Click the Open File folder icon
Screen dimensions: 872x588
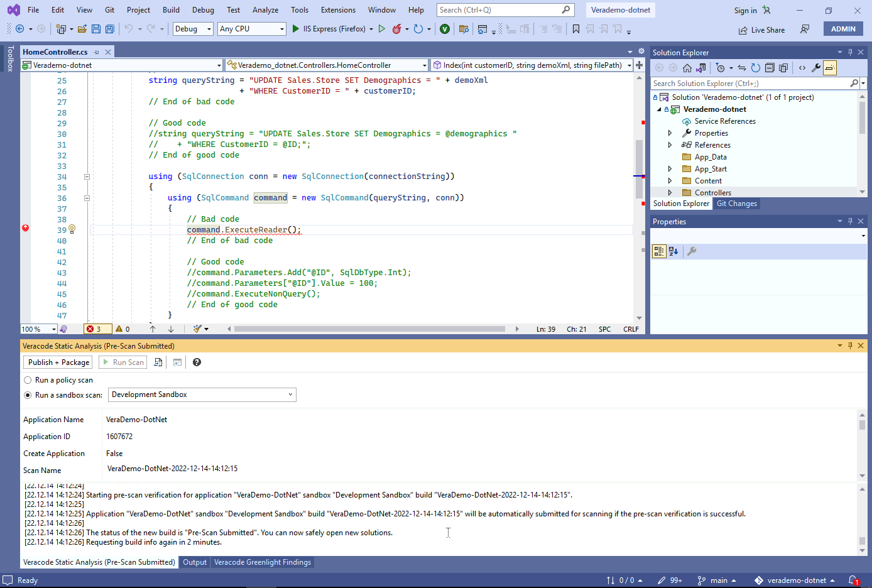[82, 29]
